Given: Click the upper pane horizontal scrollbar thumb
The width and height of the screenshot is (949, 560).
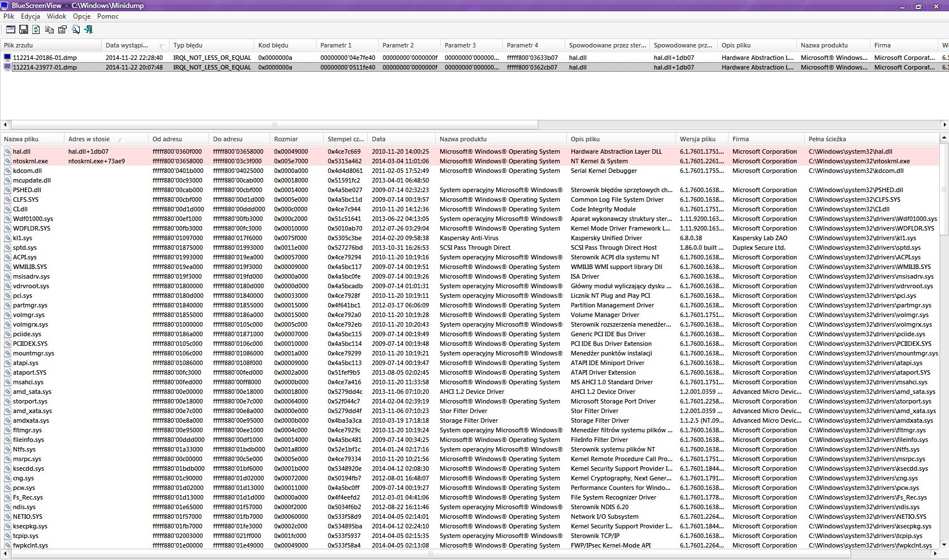Looking at the screenshot, I should (x=274, y=124).
